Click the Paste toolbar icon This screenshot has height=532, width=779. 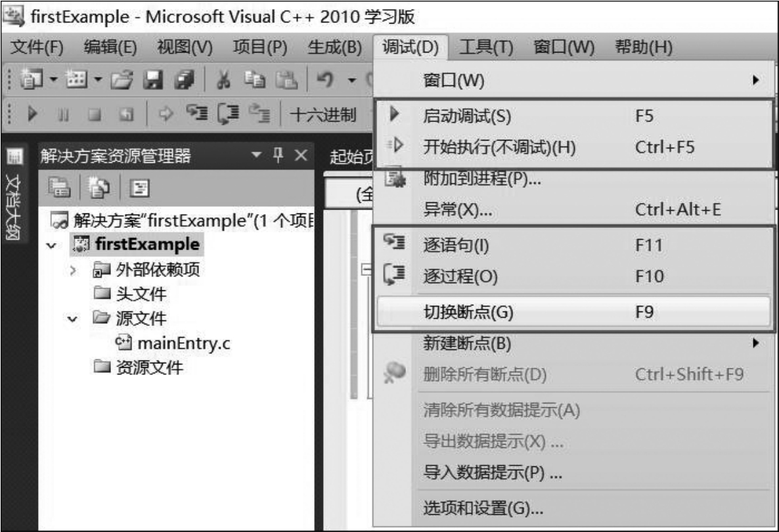point(286,80)
